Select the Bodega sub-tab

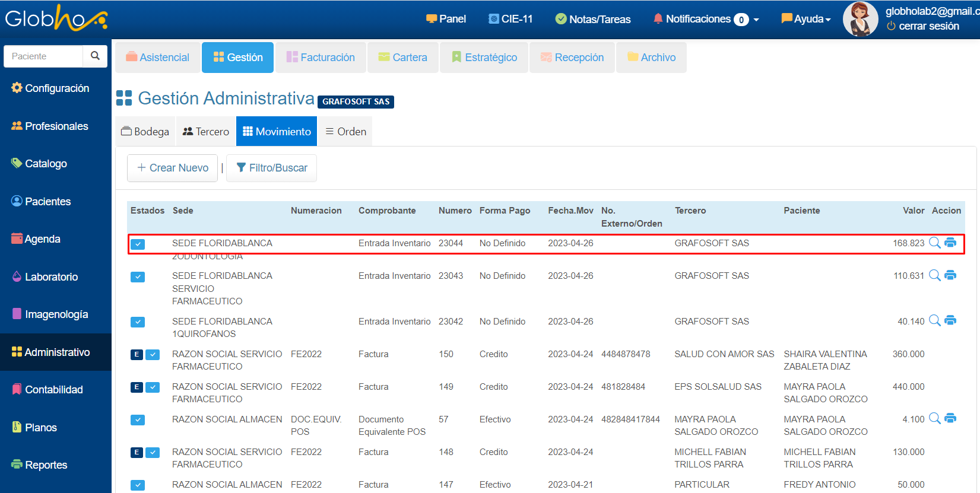pyautogui.click(x=145, y=131)
